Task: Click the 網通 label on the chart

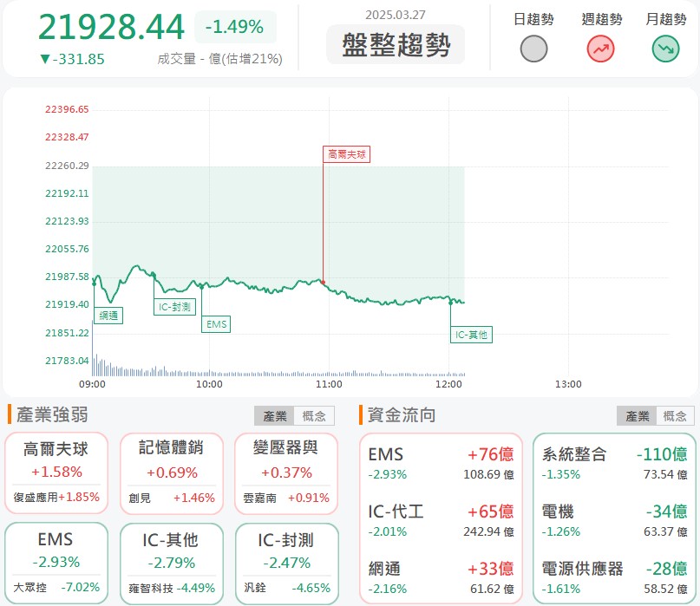Action: (108, 316)
